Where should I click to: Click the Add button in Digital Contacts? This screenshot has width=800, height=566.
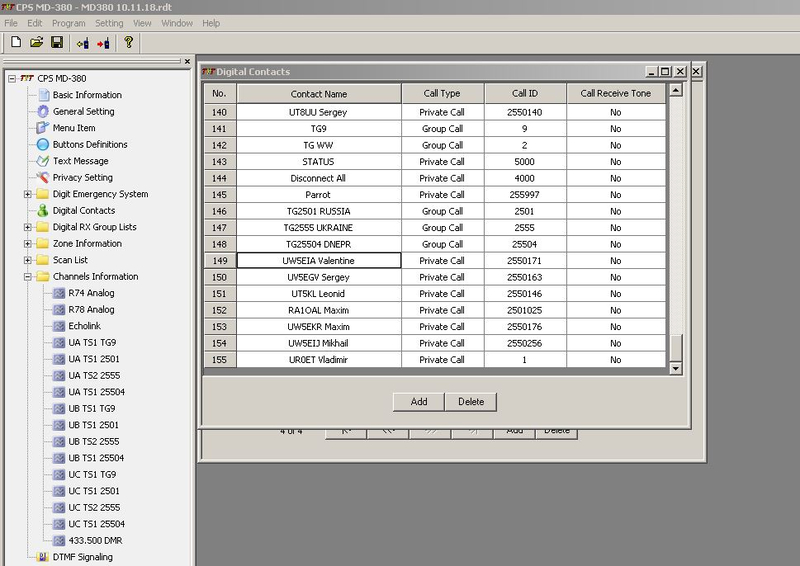[x=419, y=402]
